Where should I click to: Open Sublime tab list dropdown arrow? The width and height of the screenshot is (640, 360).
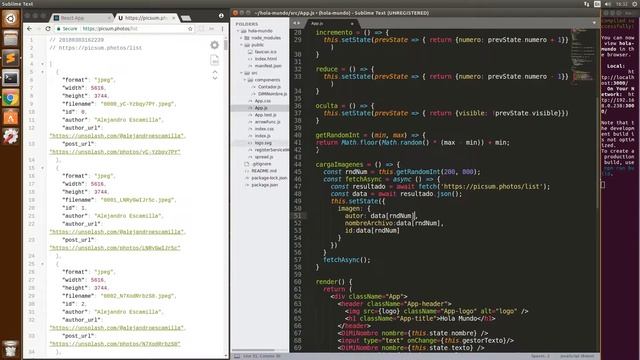pos(594,23)
